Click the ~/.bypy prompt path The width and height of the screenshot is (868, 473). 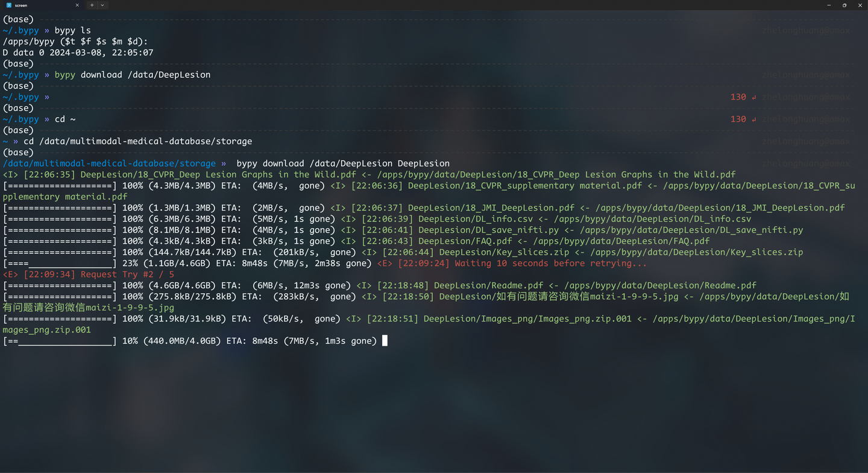(x=21, y=30)
